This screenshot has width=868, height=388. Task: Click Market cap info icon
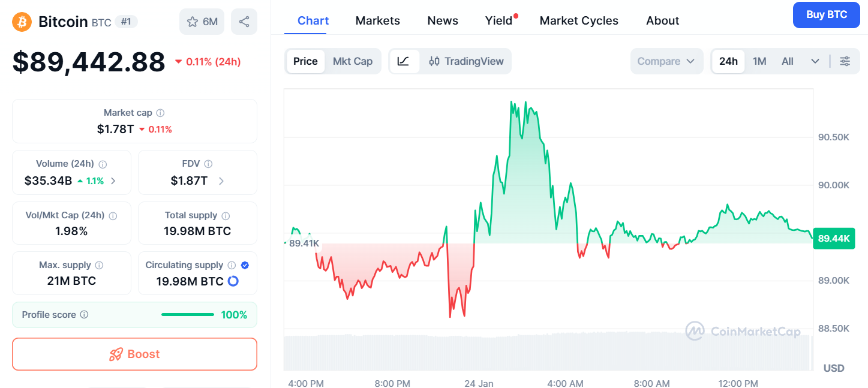(160, 113)
